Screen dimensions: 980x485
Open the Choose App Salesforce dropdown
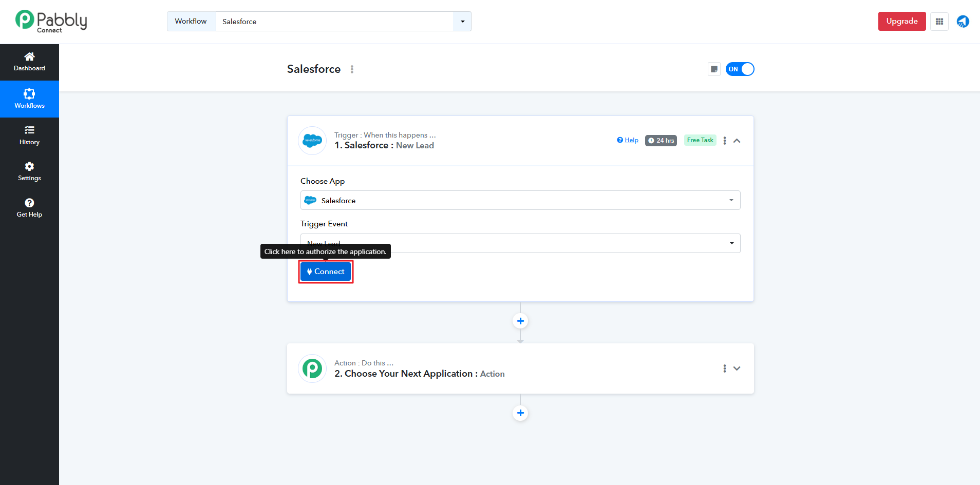pos(520,200)
